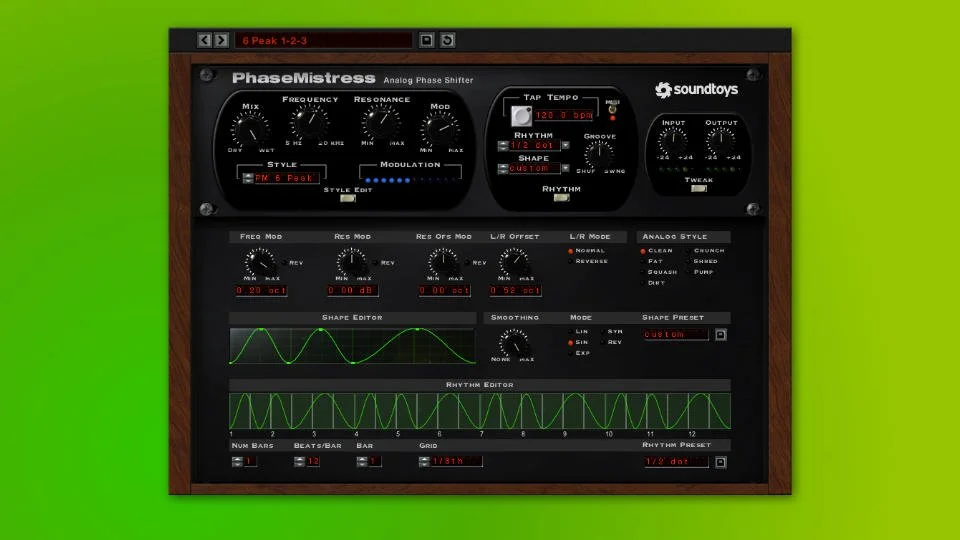960x540 pixels.
Task: Select Fat analog style
Action: tap(643, 261)
